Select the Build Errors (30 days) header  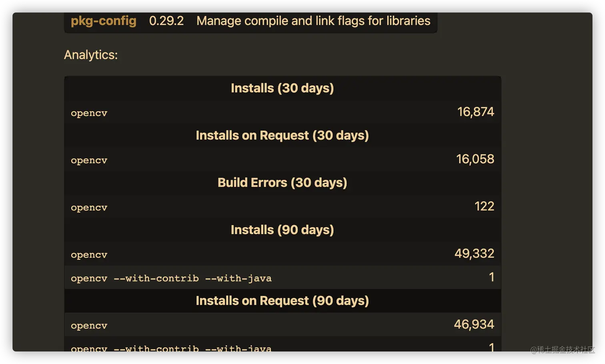(x=282, y=182)
